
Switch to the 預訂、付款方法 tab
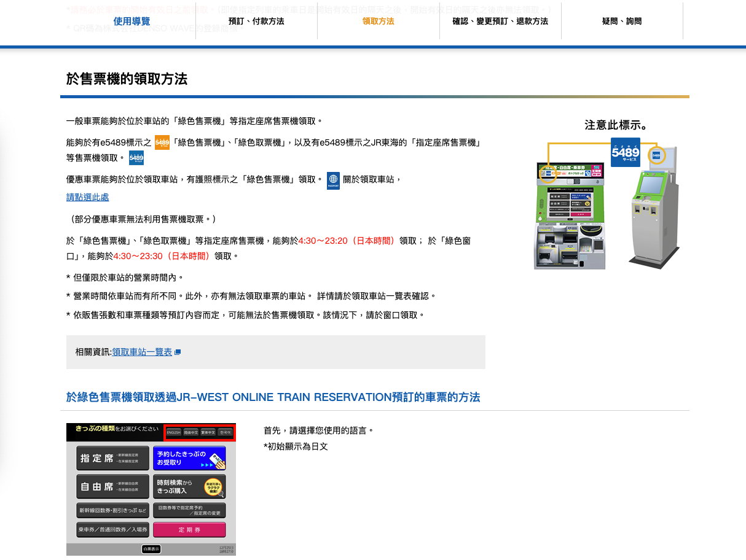tap(256, 21)
